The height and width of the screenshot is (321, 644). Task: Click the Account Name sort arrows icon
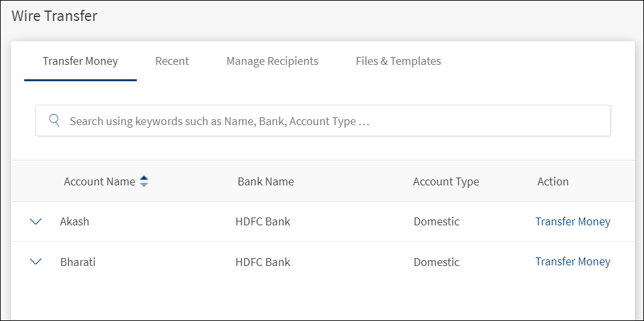point(144,181)
